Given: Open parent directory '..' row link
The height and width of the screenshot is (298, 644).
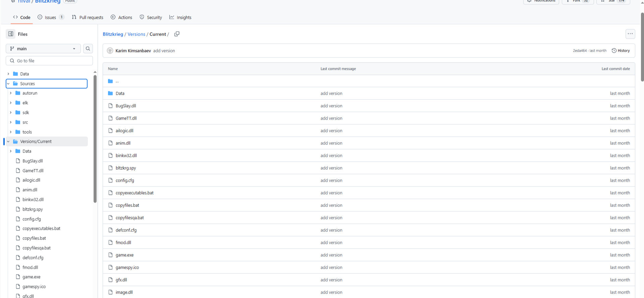Looking at the screenshot, I should pos(117,81).
